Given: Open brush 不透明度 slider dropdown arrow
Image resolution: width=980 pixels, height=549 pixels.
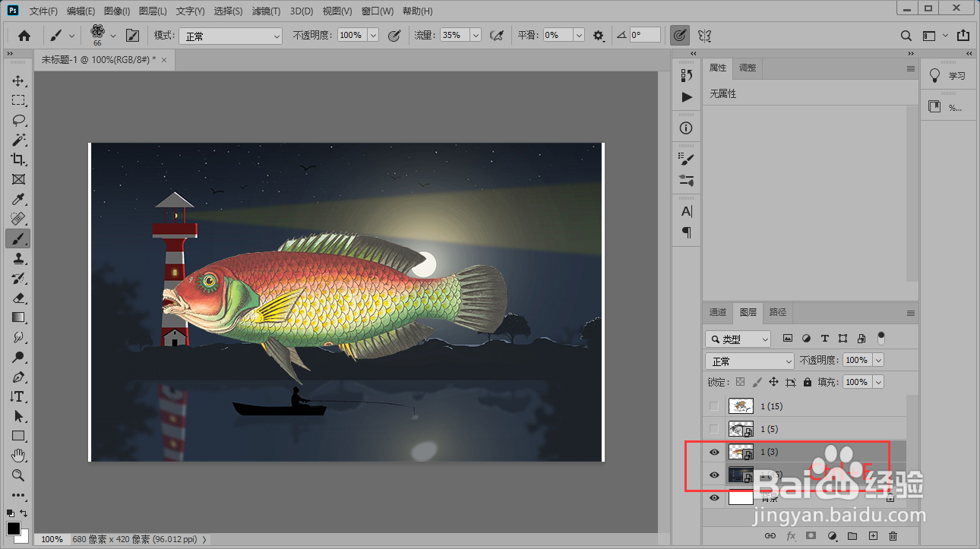Looking at the screenshot, I should click(373, 36).
